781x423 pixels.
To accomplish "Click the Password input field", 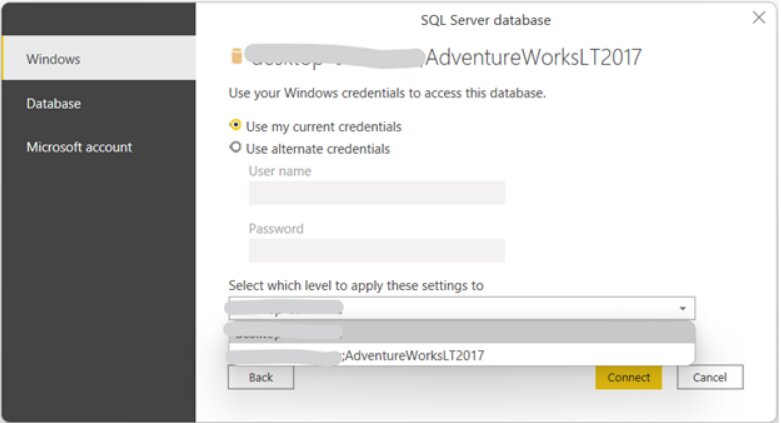I will coord(377,250).
